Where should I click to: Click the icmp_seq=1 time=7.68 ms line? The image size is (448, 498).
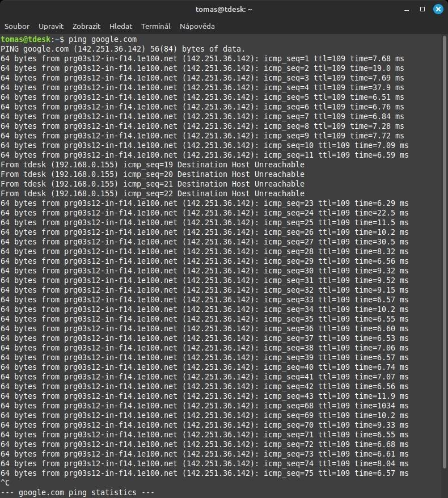[202, 59]
